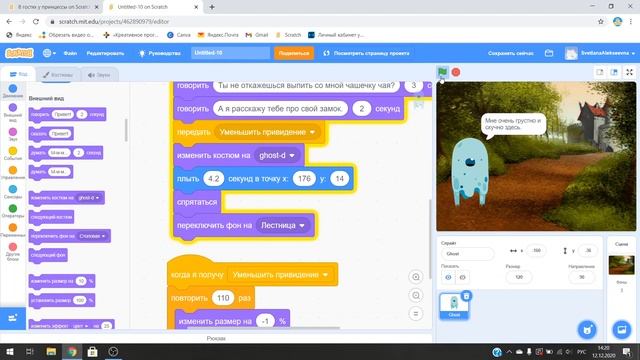Zoom out the code workspace
The image size is (640, 360).
click(416, 296)
